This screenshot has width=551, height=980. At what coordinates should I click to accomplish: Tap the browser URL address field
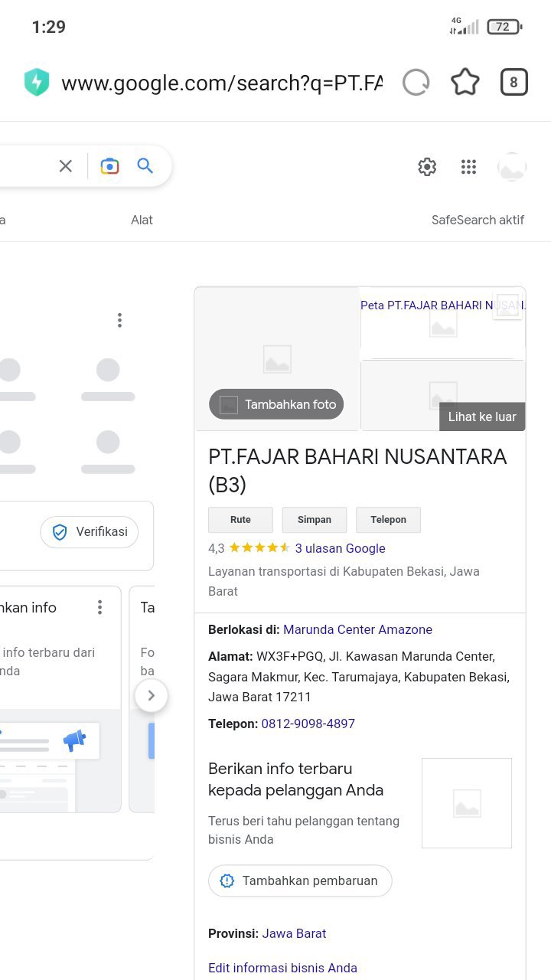point(222,83)
